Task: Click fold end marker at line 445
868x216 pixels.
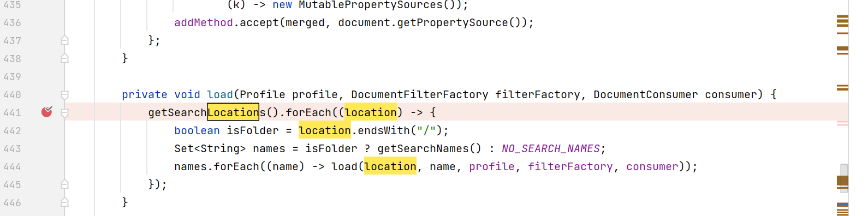Action: tap(64, 184)
